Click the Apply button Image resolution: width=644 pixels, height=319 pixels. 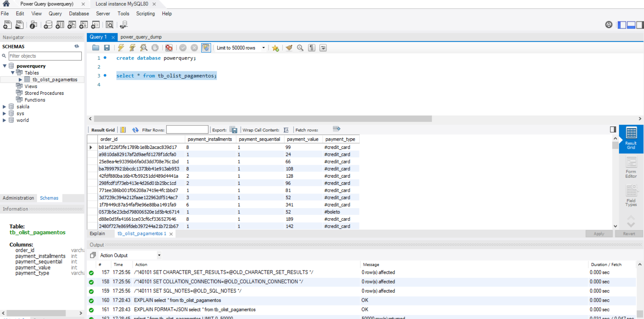(x=599, y=234)
